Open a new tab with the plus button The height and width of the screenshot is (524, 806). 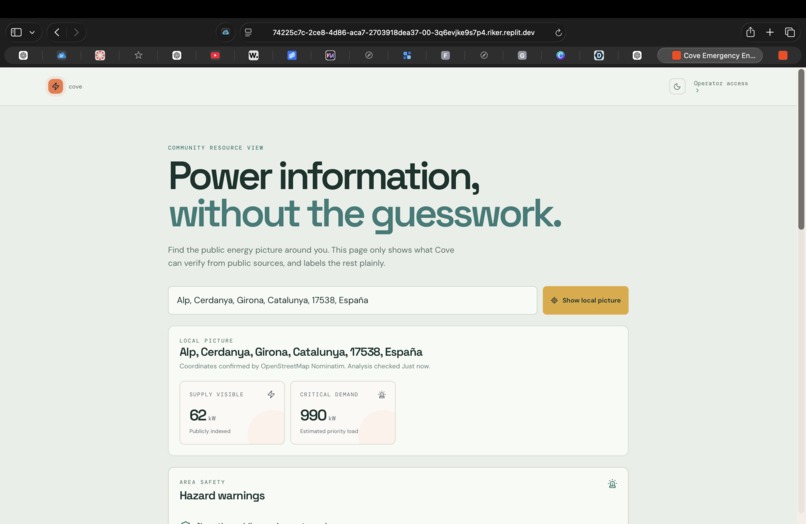pyautogui.click(x=770, y=32)
